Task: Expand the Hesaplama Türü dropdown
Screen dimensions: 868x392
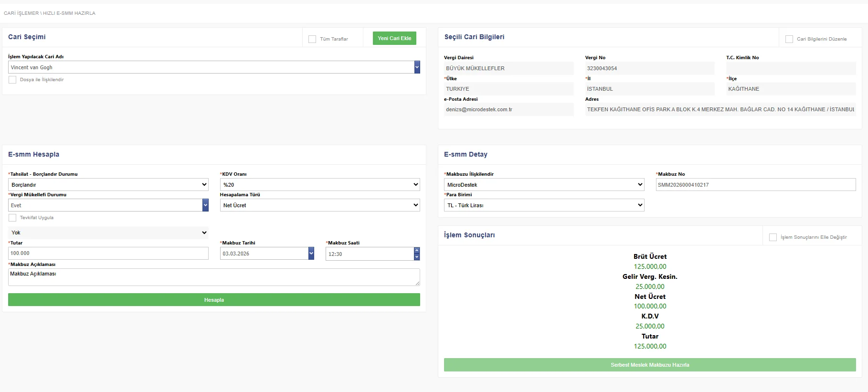Action: click(319, 205)
